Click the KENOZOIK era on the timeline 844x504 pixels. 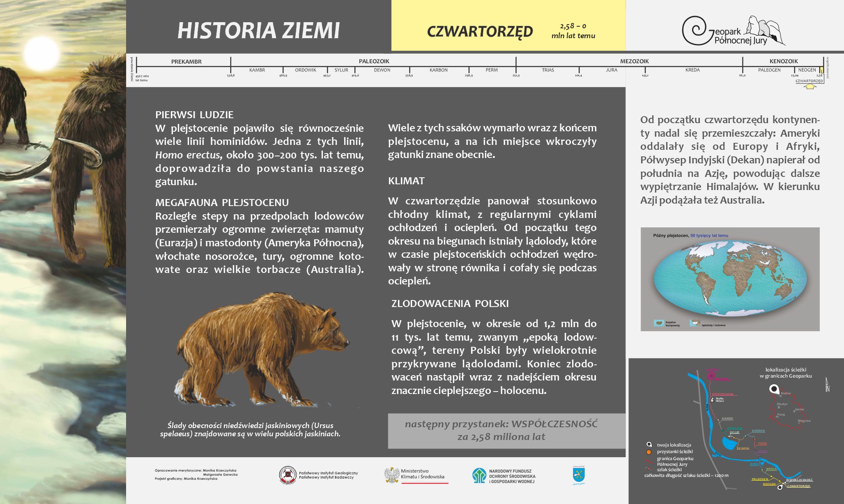(783, 61)
